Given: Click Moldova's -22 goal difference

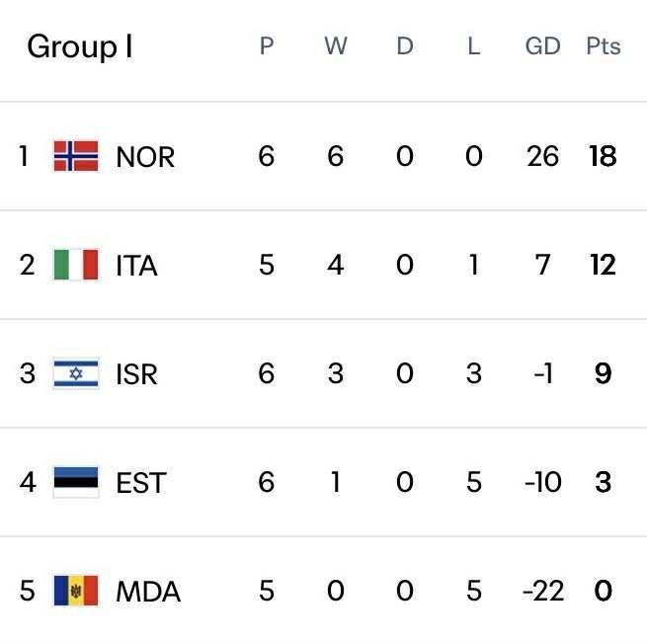Looking at the screenshot, I should click(x=542, y=591).
